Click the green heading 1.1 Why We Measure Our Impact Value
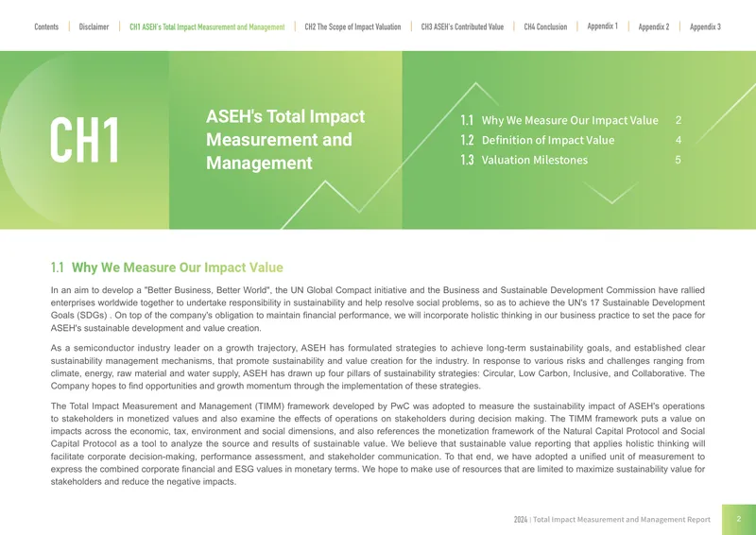 click(167, 267)
